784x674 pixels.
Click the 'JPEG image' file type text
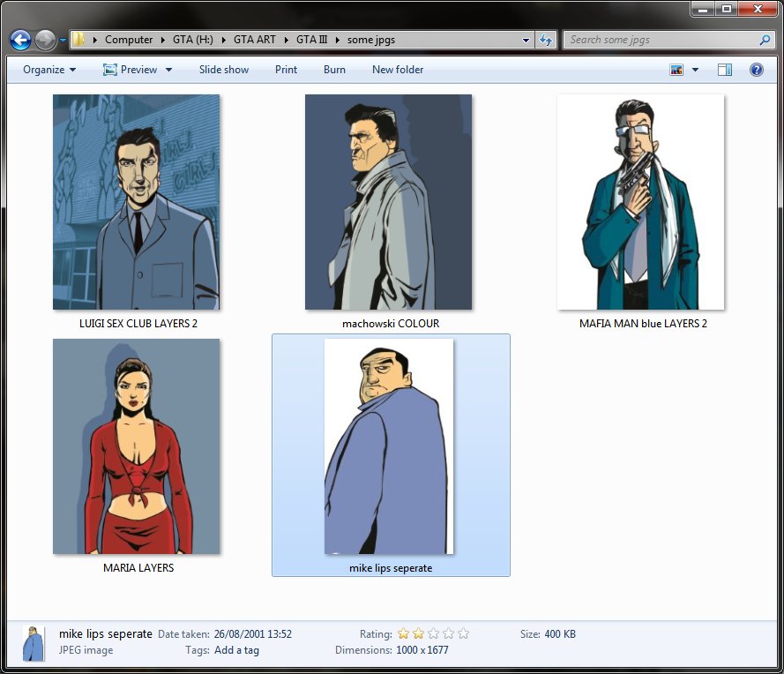pos(86,650)
